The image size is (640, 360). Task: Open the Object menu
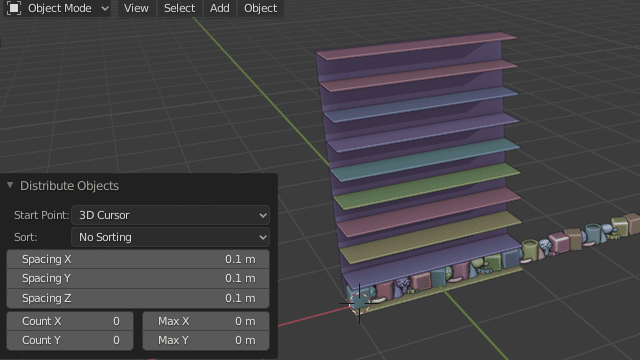pyautogui.click(x=260, y=8)
